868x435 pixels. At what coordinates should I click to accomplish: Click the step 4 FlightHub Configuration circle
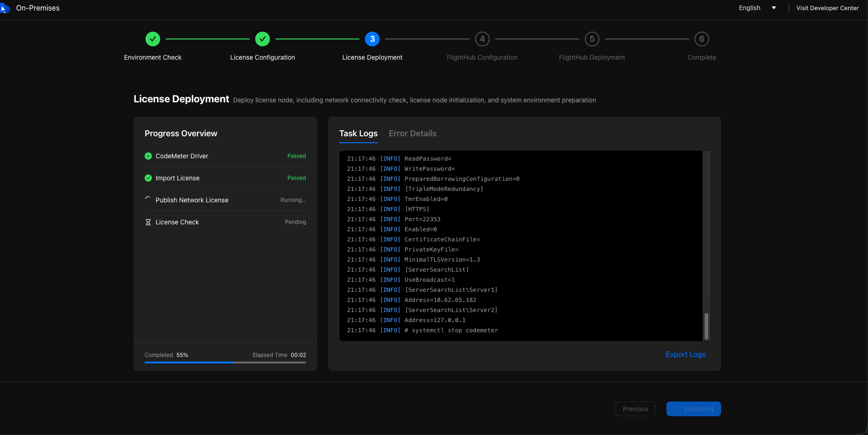pos(482,39)
